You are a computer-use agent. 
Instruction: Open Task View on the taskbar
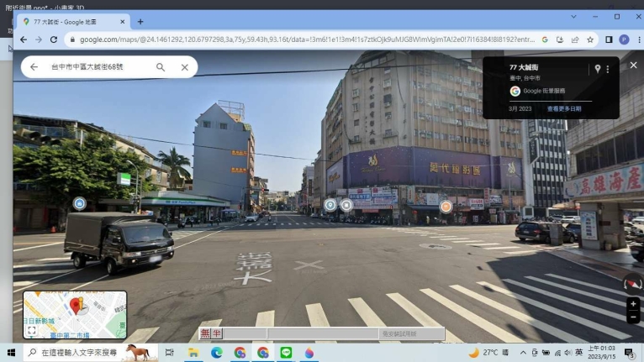169,353
